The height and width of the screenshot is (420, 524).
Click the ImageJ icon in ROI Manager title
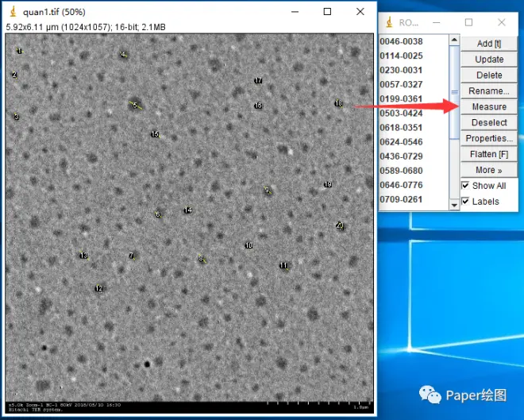[389, 22]
